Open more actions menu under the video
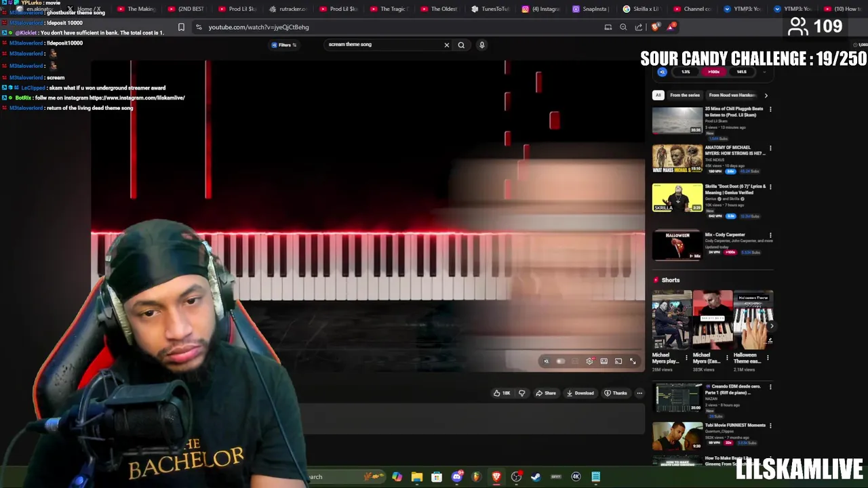Image resolution: width=868 pixels, height=488 pixels. pyautogui.click(x=639, y=393)
